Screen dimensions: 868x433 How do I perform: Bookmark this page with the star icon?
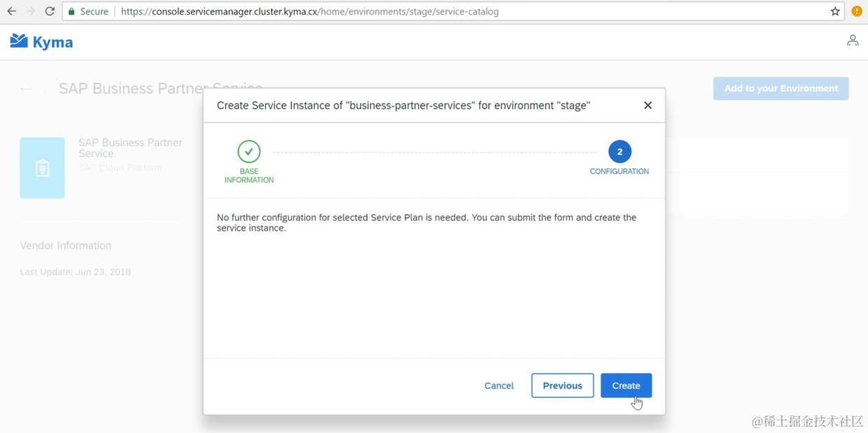point(835,11)
